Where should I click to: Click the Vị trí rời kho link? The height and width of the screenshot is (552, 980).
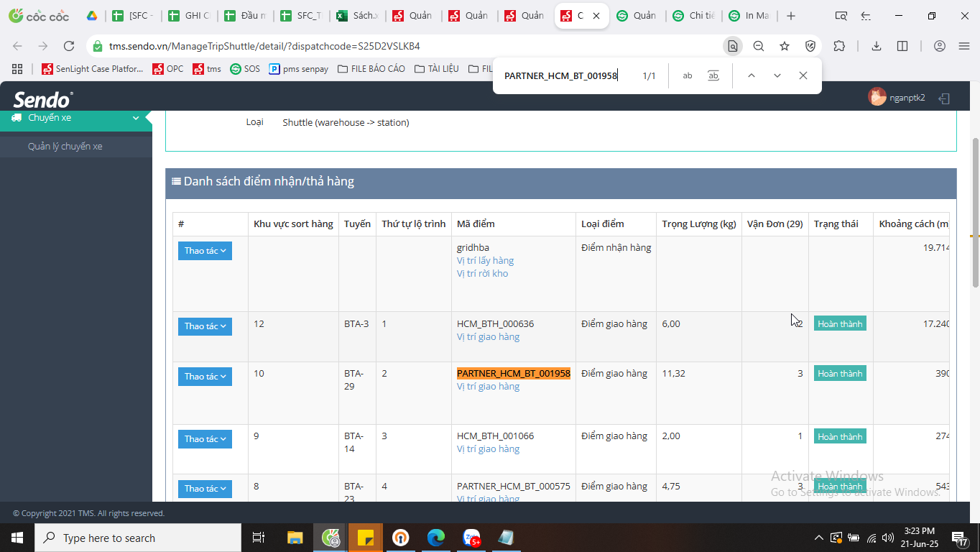483,274
